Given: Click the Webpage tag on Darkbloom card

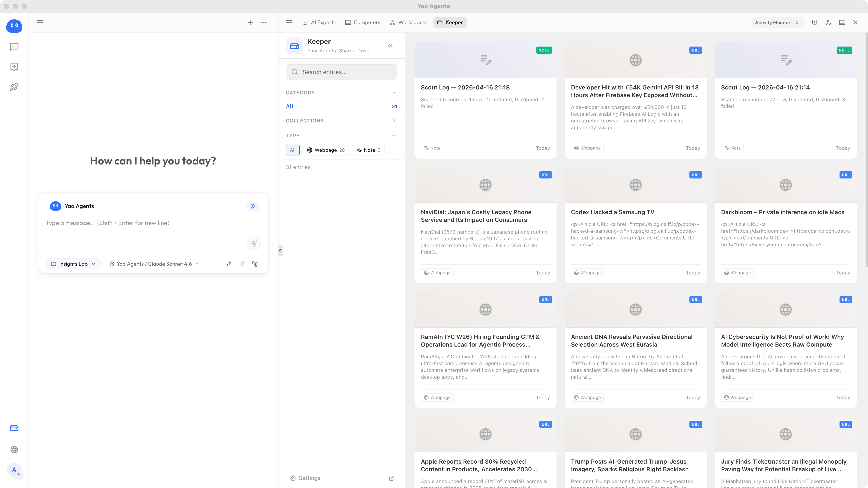Looking at the screenshot, I should pyautogui.click(x=737, y=273).
